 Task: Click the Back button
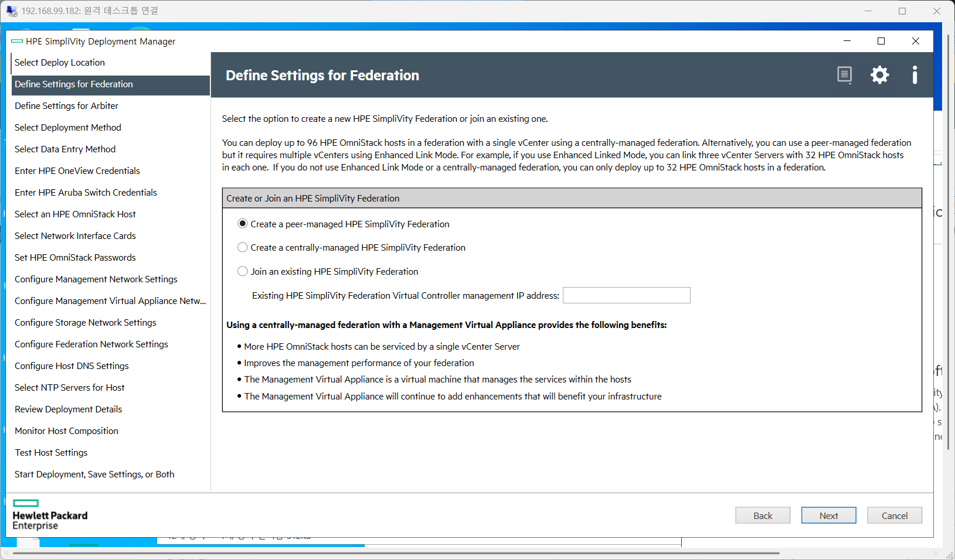[x=763, y=515]
